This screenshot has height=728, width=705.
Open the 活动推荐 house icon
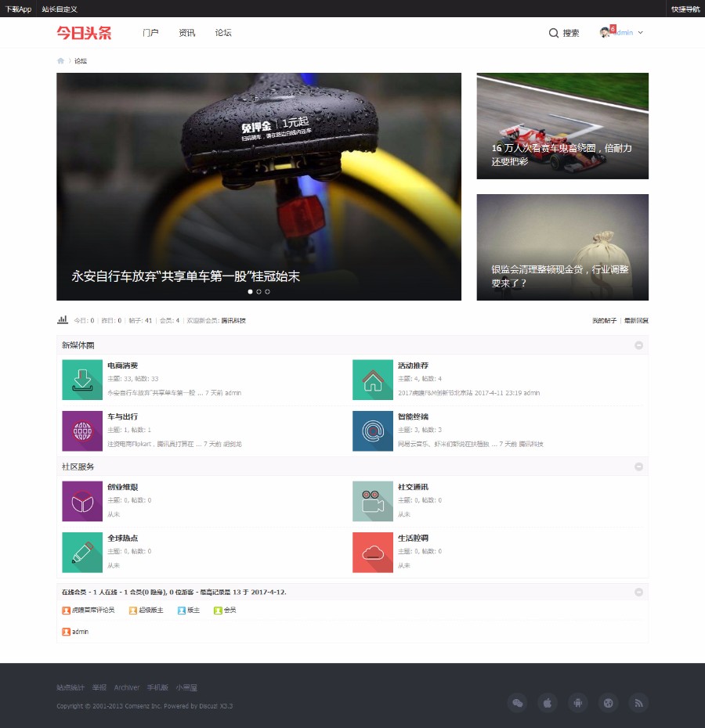(373, 380)
